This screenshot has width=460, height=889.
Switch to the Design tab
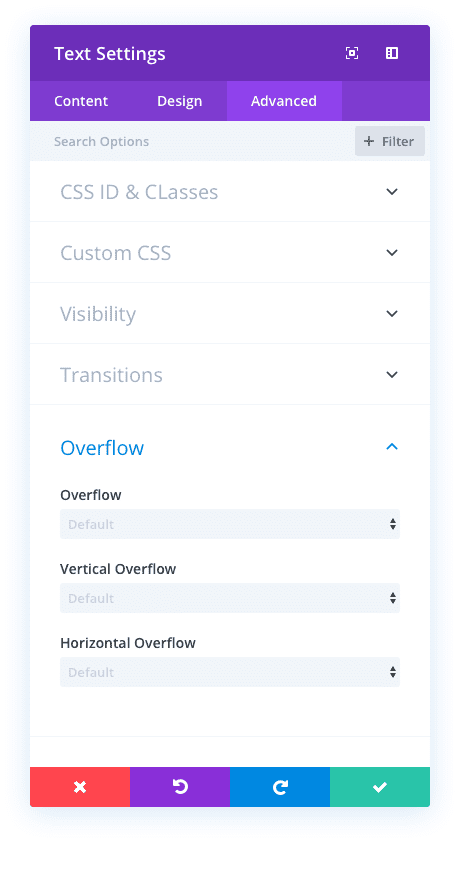click(180, 101)
